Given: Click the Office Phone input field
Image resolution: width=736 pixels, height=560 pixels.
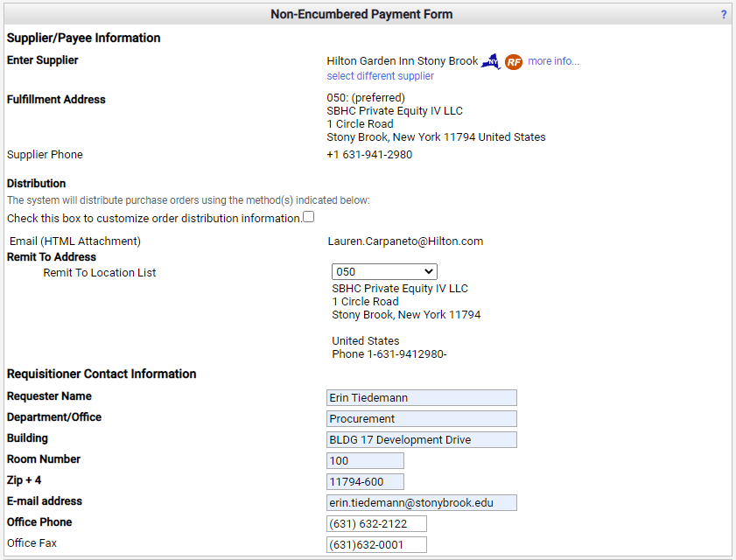Looking at the screenshot, I should coord(376,524).
